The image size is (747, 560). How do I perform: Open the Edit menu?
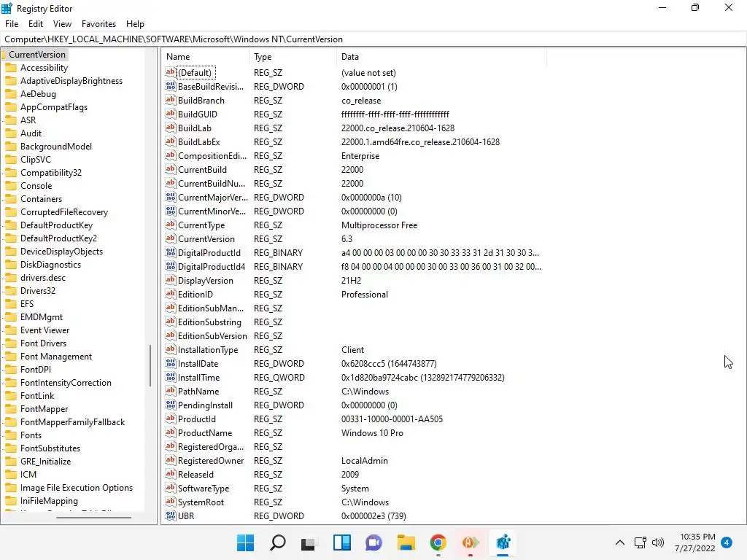(x=36, y=24)
